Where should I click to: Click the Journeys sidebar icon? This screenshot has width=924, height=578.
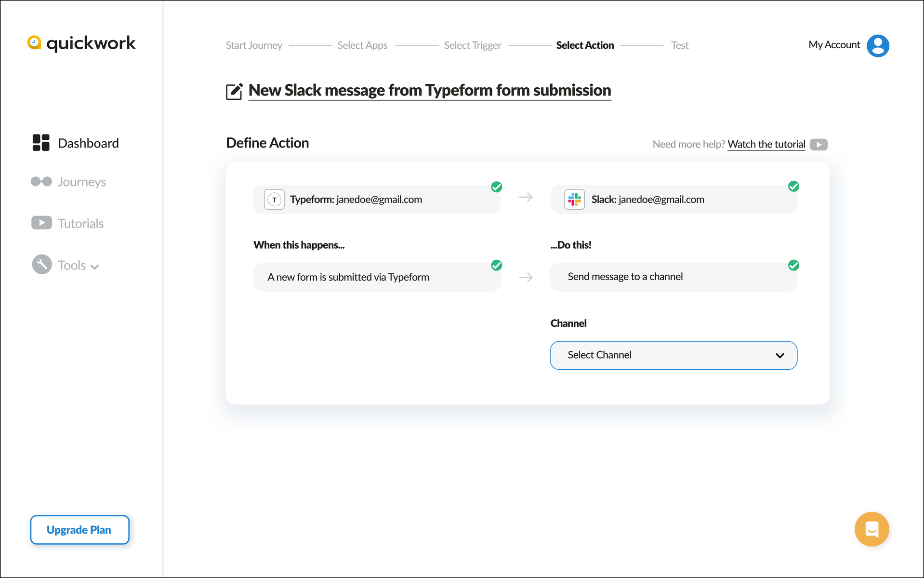pos(41,182)
